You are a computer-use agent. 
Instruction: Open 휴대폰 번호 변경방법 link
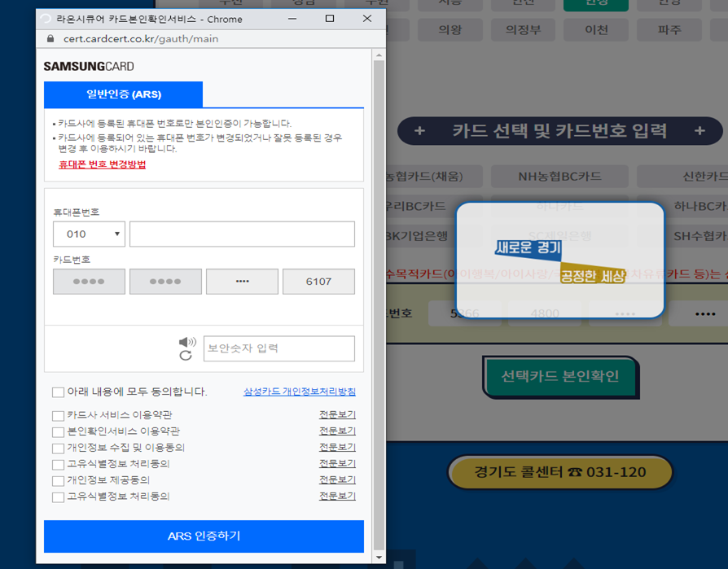[x=102, y=164]
